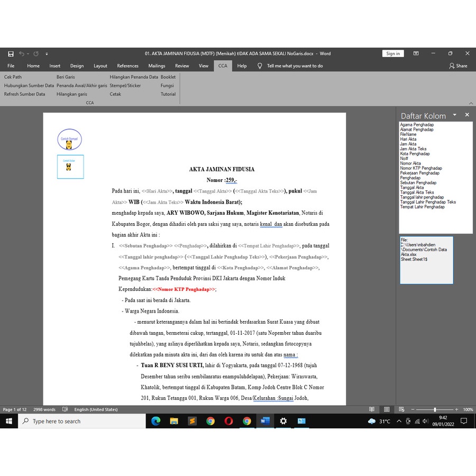Open Ribbon Display Options icon
The image size is (476, 476).
[x=416, y=53]
